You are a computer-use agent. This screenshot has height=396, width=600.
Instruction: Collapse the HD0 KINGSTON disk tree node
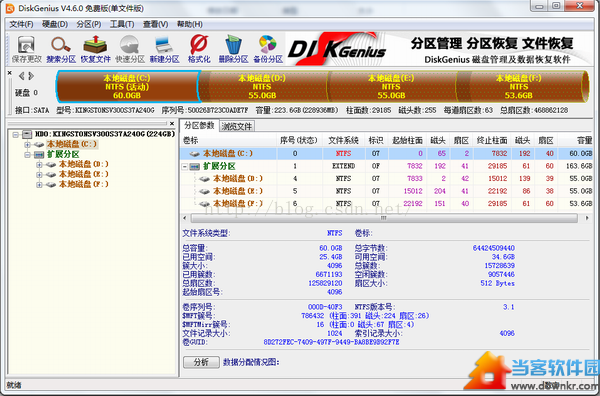16,134
